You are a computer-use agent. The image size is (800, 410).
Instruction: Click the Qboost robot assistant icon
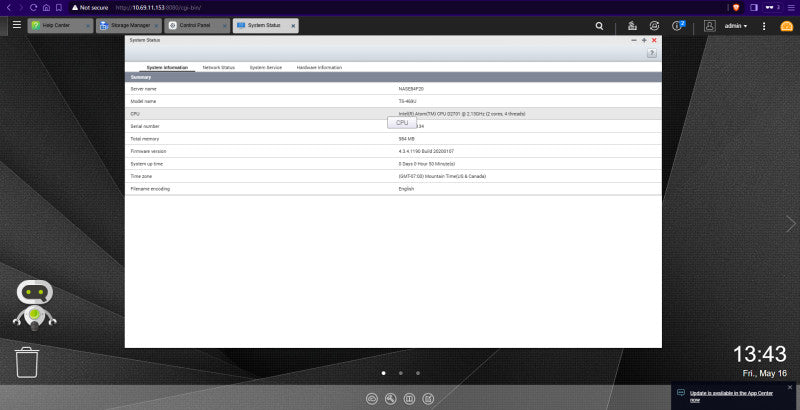click(34, 304)
